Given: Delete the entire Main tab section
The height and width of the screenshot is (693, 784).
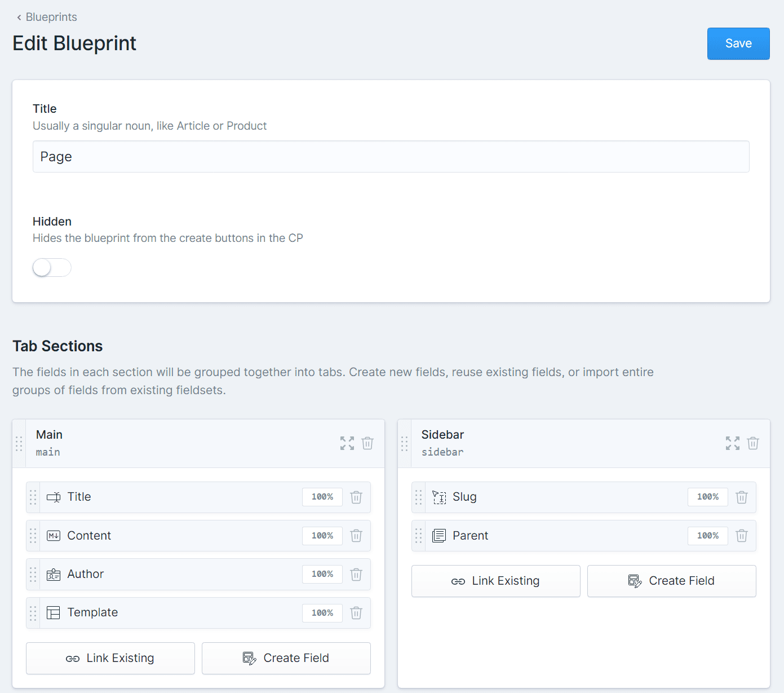Looking at the screenshot, I should pos(367,443).
